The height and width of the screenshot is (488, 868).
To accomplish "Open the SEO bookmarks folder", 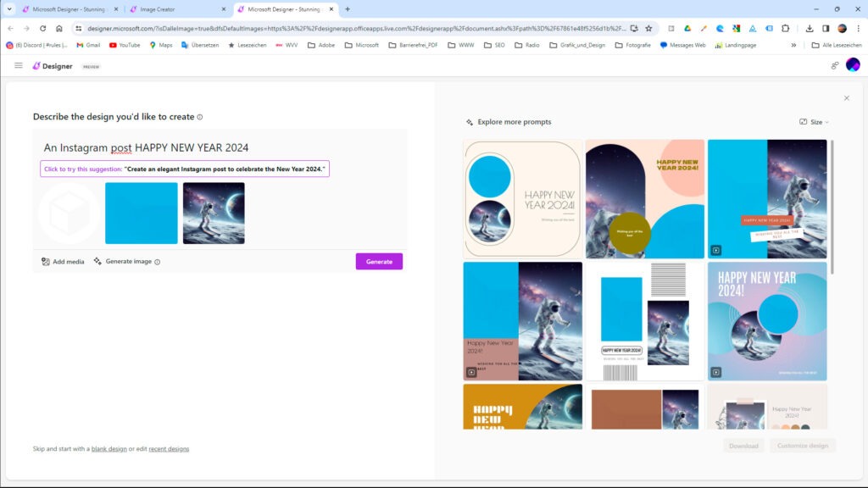I will 494,46.
